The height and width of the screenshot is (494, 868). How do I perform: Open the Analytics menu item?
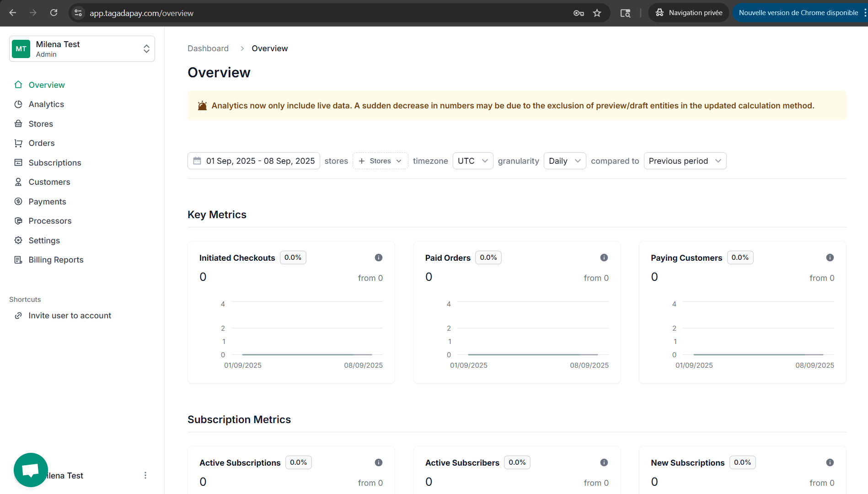46,104
